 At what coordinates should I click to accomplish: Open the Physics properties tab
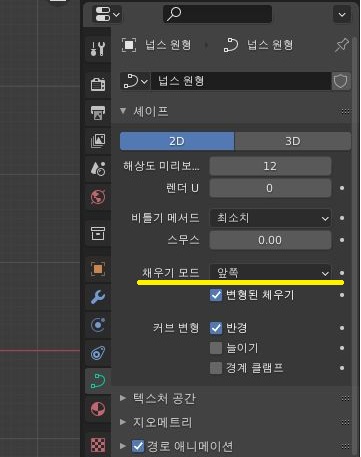(x=98, y=325)
